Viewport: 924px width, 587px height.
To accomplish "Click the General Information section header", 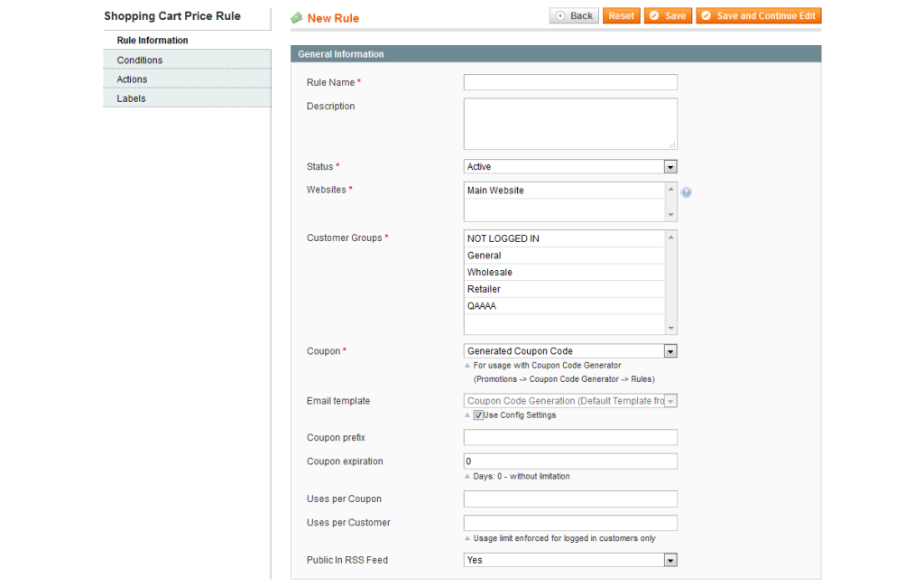I will click(556, 54).
